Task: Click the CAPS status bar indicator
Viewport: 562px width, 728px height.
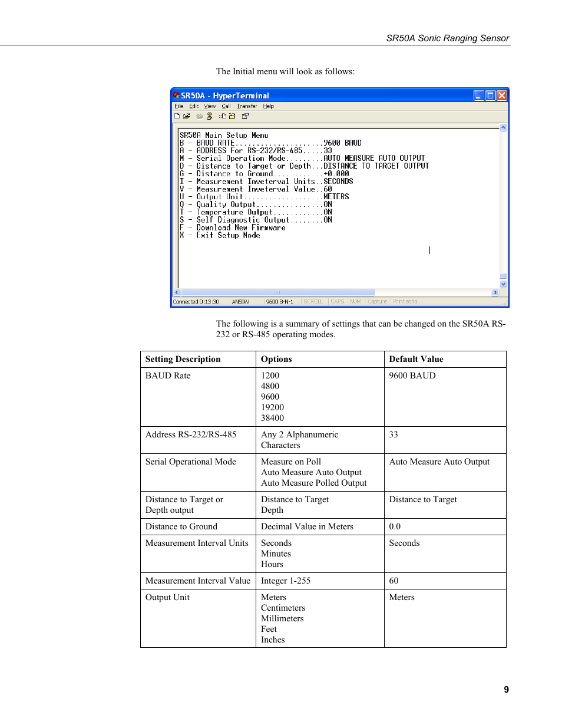Action: pyautogui.click(x=338, y=302)
